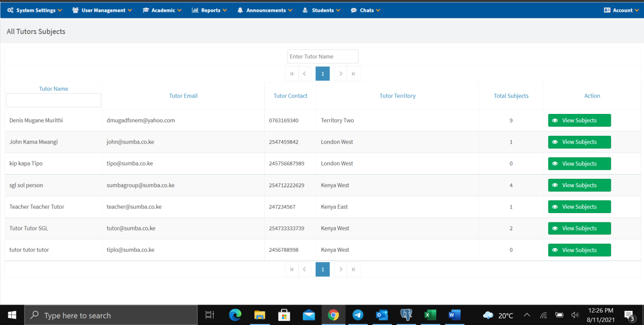644x325 pixels.
Task: Open the Reports menu
Action: point(209,10)
